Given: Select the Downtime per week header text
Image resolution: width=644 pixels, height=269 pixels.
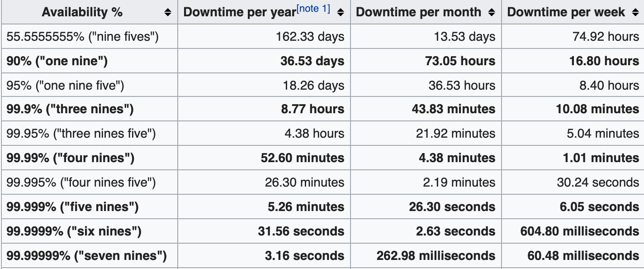Looking at the screenshot, I should (566, 13).
